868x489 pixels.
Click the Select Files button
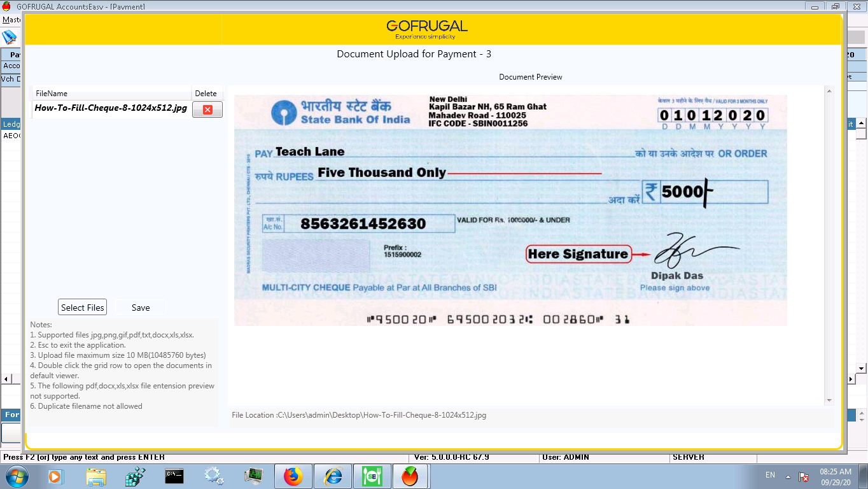[82, 308]
